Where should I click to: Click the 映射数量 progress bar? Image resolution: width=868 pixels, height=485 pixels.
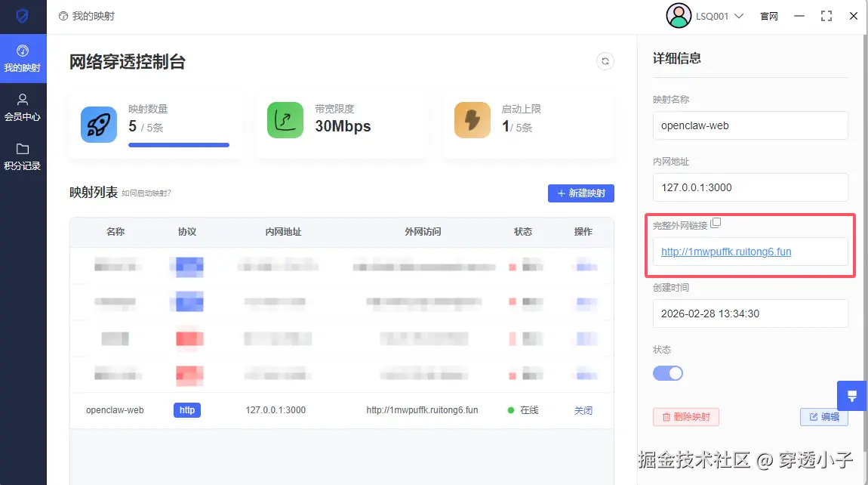coord(179,145)
